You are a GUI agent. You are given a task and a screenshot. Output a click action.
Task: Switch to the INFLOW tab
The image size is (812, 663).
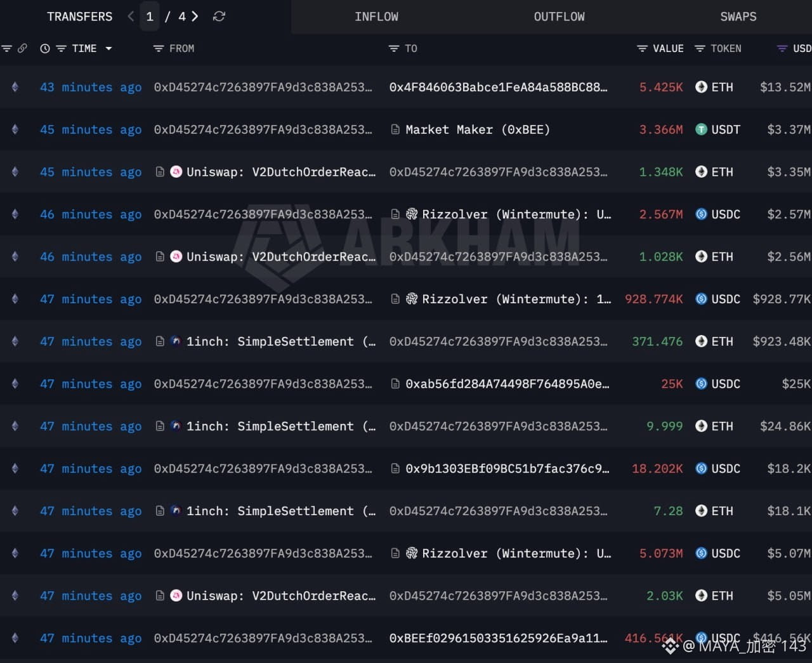click(x=377, y=16)
